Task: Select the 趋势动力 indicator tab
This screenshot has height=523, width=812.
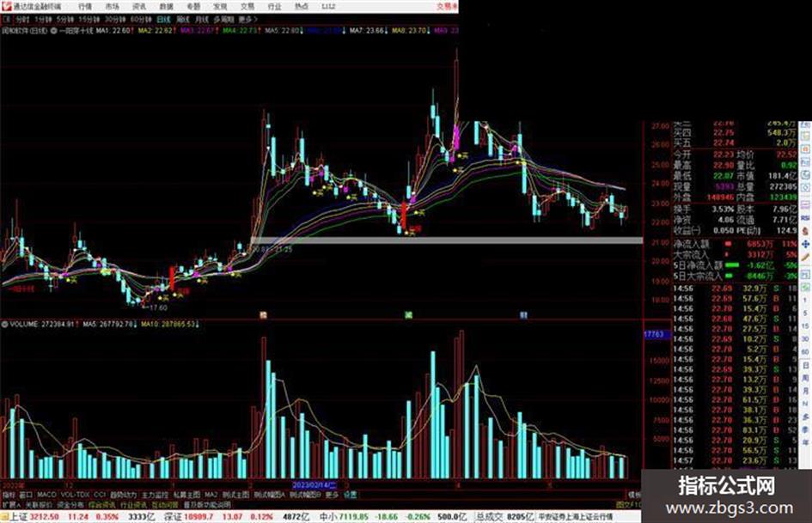Action: click(x=123, y=495)
